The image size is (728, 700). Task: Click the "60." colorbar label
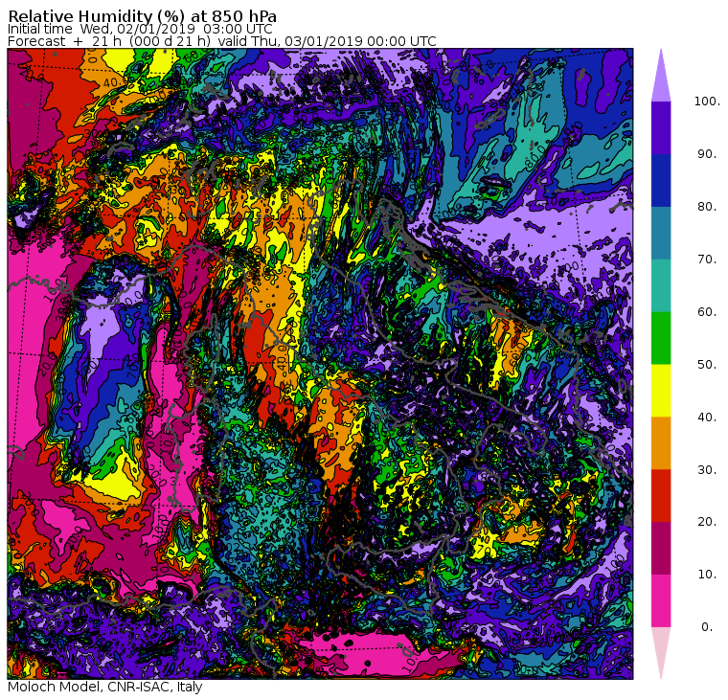click(707, 312)
